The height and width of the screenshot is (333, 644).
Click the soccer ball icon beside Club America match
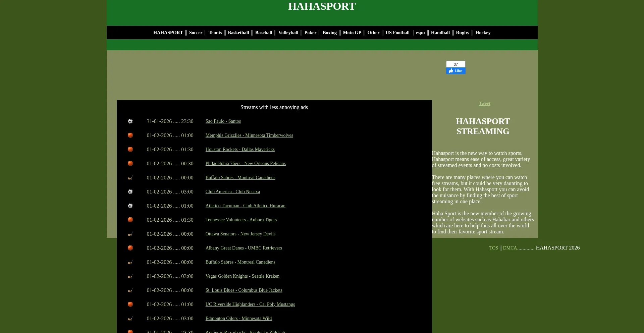(x=130, y=192)
